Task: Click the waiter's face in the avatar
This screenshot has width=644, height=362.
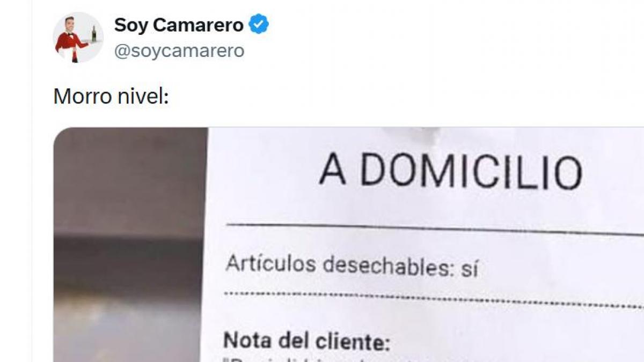Action: pos(70,24)
